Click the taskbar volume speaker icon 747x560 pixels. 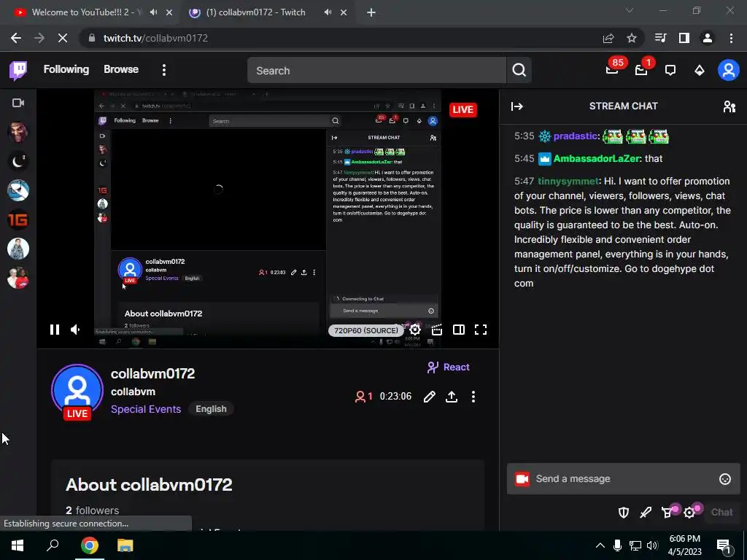click(652, 545)
